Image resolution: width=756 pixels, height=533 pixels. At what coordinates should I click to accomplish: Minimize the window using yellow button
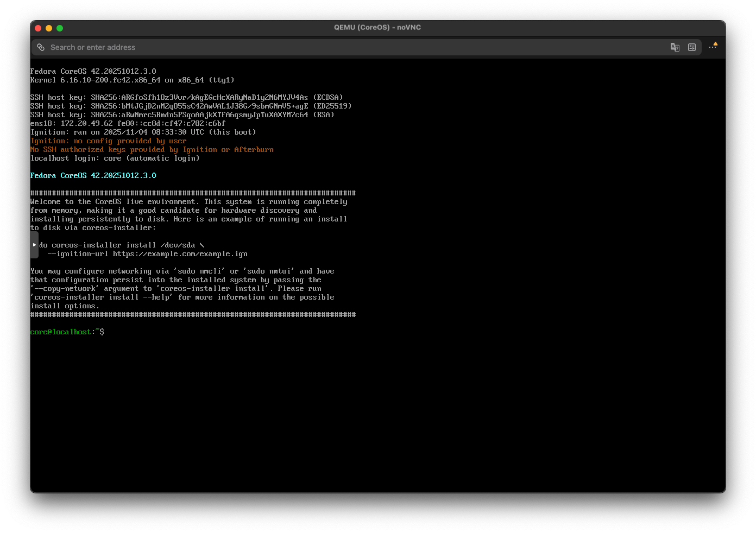pos(49,28)
